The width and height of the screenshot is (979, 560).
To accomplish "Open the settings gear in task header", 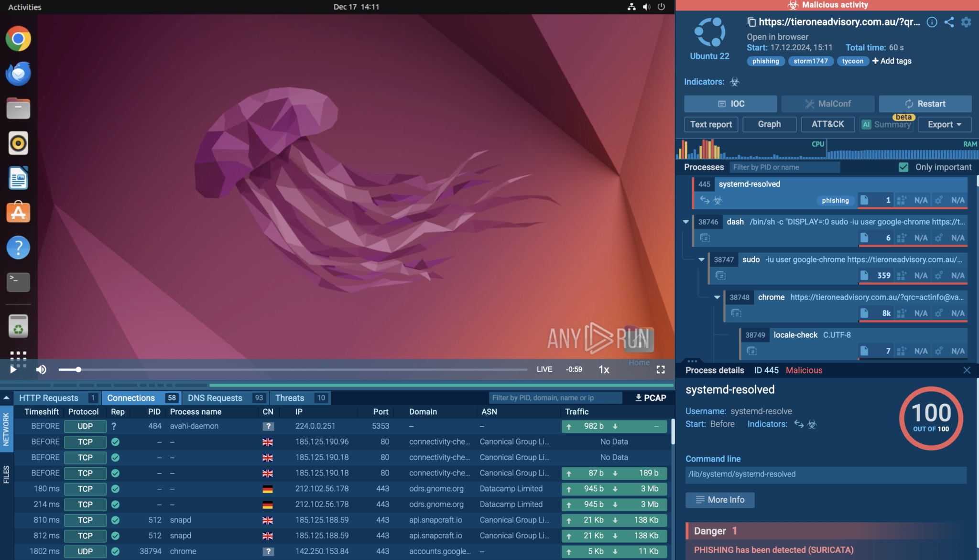I will 966,22.
